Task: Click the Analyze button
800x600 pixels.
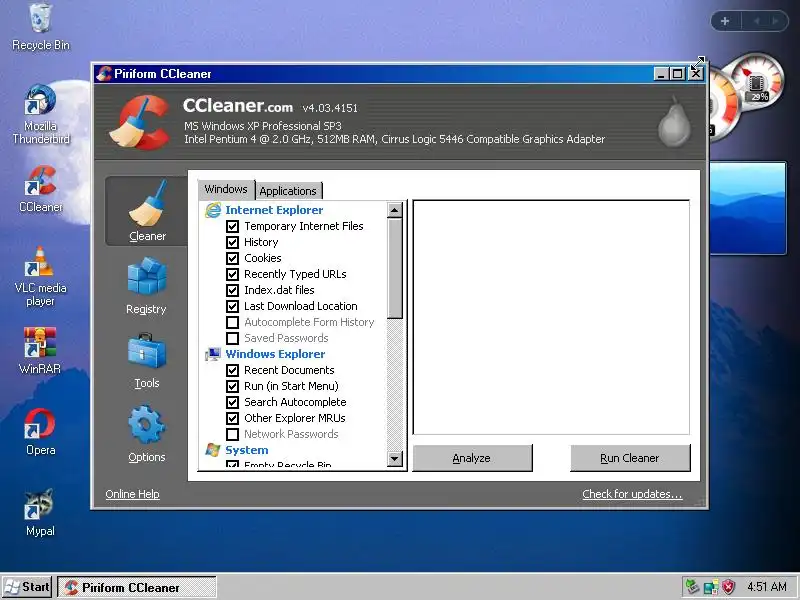Action: coord(472,458)
